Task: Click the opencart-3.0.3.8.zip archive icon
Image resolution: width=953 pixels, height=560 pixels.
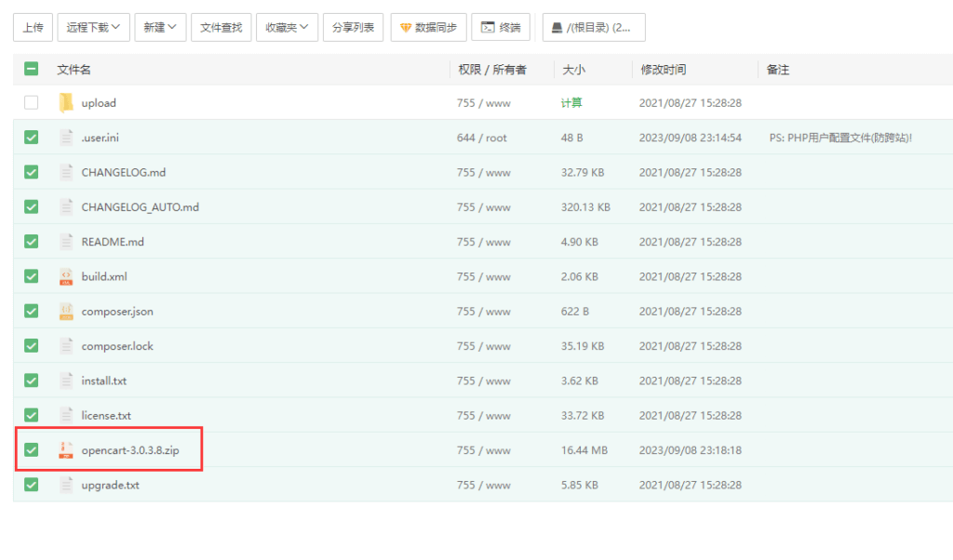Action: pos(65,450)
